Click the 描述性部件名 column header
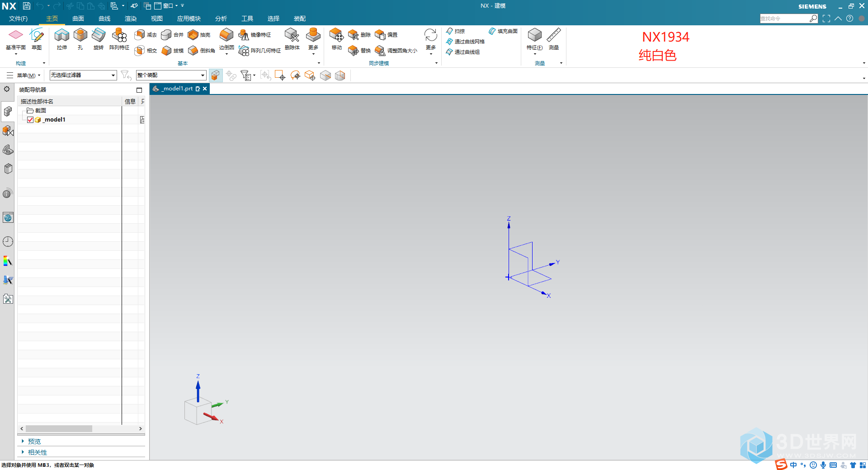Screen dimensions: 868x470 (70, 101)
